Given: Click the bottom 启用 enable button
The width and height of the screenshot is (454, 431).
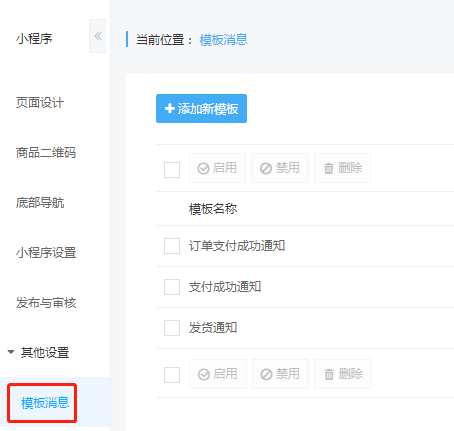Looking at the screenshot, I should (x=218, y=374).
